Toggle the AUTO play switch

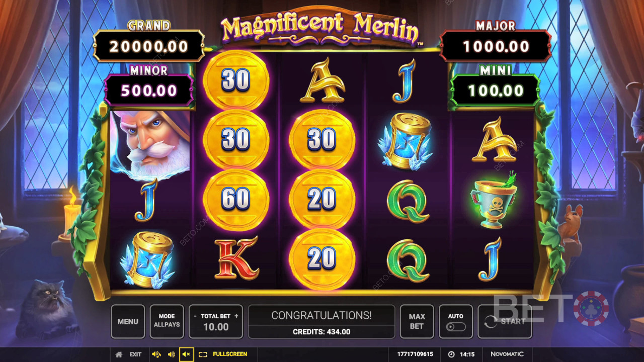coord(456,327)
